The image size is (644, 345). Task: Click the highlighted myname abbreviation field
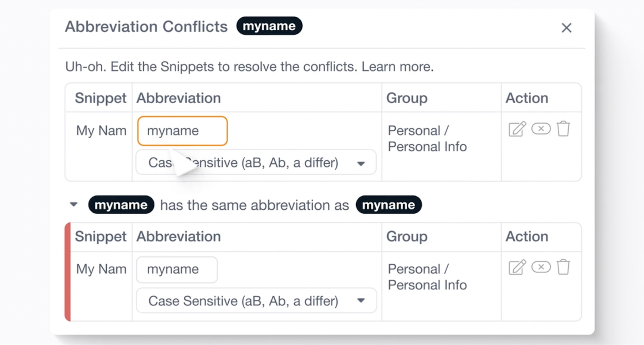point(182,131)
